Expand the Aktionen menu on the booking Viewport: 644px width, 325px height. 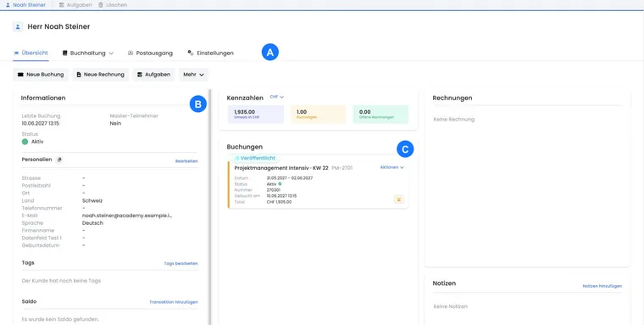click(x=391, y=167)
